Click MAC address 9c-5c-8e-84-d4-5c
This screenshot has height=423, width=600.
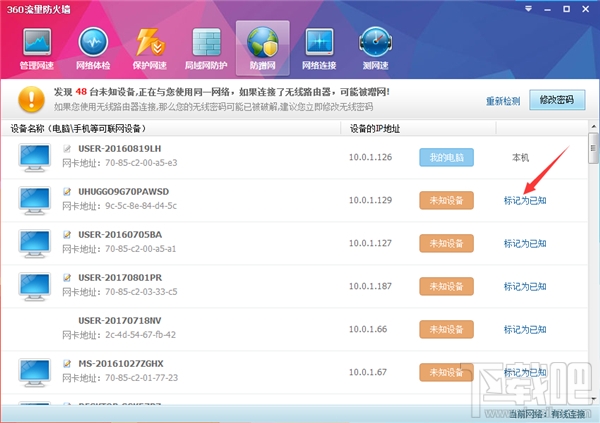click(141, 206)
